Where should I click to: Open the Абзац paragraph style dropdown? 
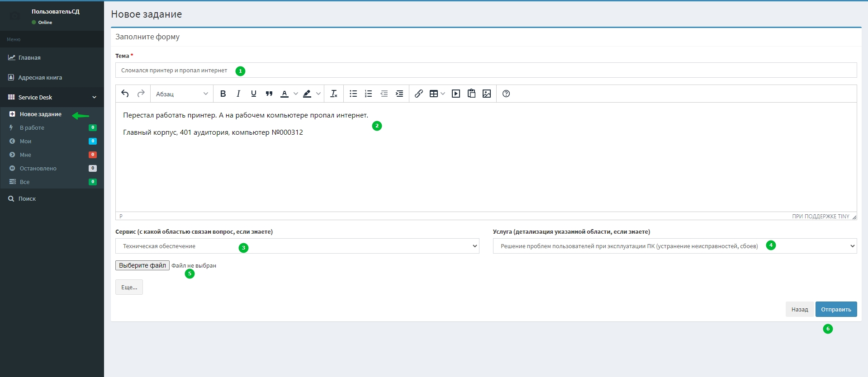pos(181,94)
